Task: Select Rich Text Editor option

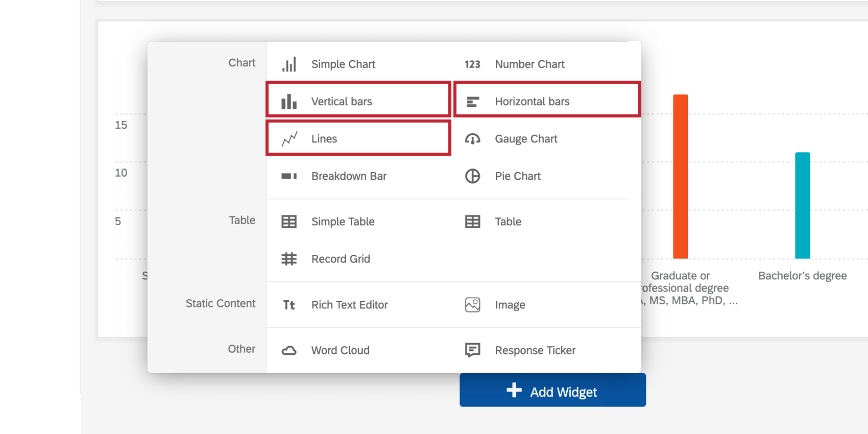Action: pos(349,305)
